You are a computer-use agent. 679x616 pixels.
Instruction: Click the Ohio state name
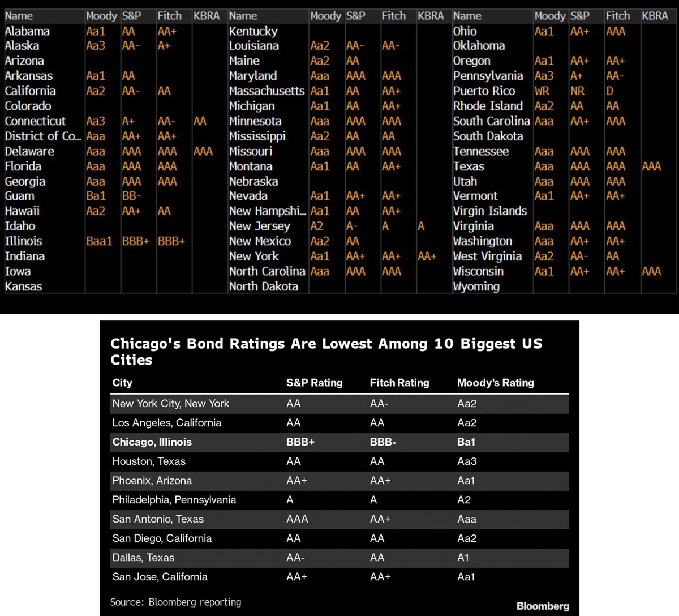(465, 31)
